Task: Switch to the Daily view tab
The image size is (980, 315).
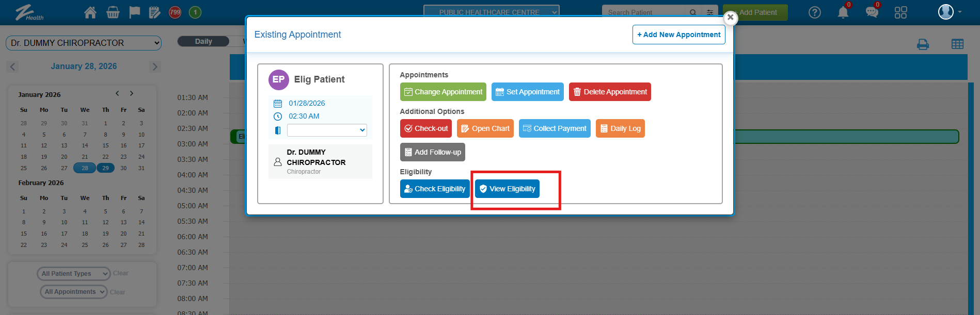Action: coord(203,41)
